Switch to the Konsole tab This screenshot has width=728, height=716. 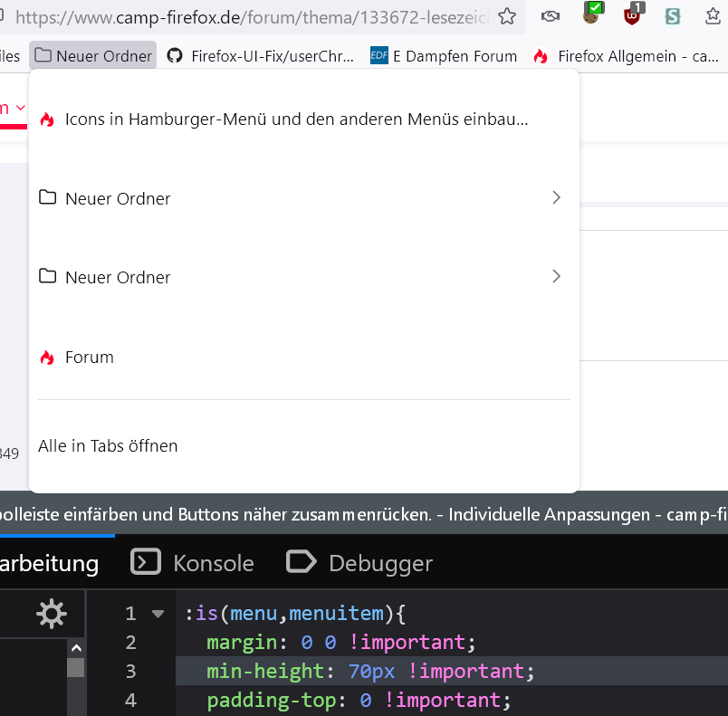click(193, 563)
